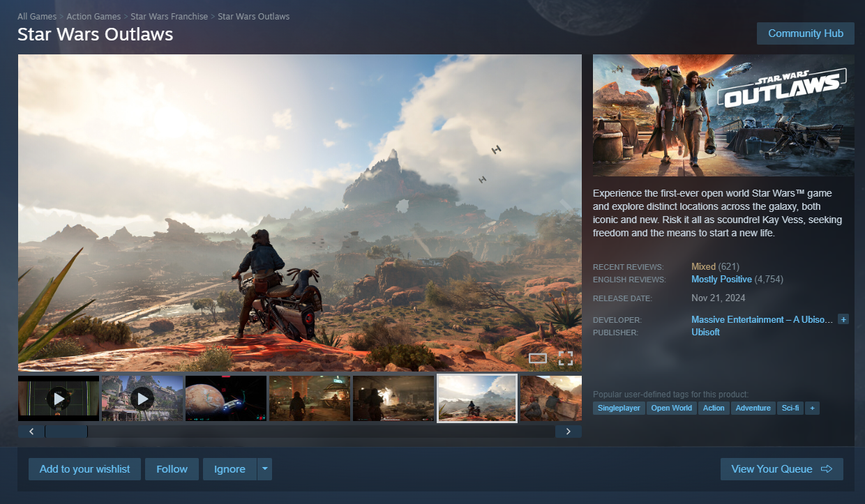The height and width of the screenshot is (504, 865).
Task: Open Massive Entertainment developer link
Action: tap(762, 319)
